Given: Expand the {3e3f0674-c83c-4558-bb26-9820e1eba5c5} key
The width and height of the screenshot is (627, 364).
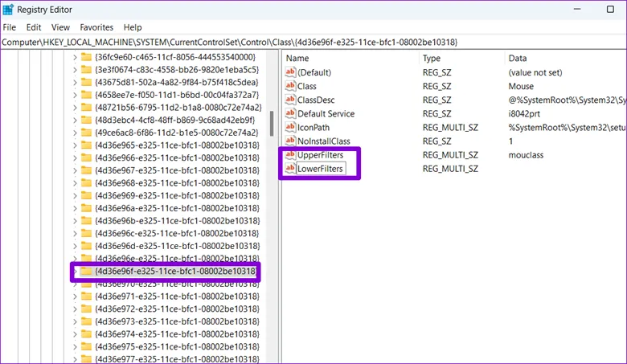Looking at the screenshot, I should [76, 70].
